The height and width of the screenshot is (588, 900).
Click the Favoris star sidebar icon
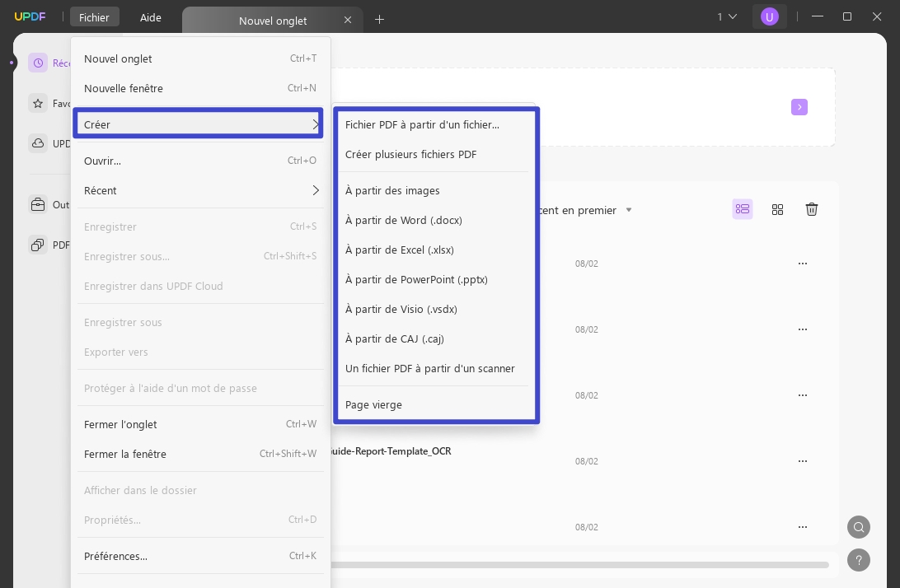[x=38, y=104]
